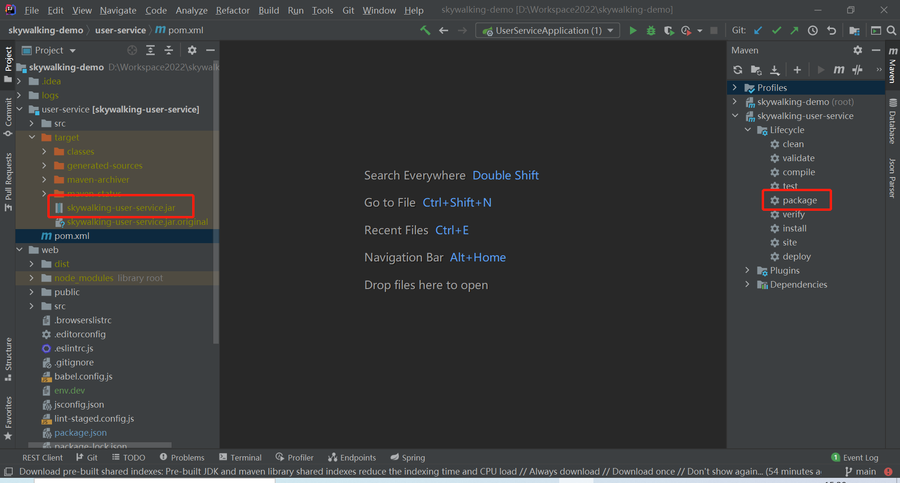Image resolution: width=900 pixels, height=483 pixels.
Task: Commit changes with the Git checkmark icon
Action: tap(777, 30)
